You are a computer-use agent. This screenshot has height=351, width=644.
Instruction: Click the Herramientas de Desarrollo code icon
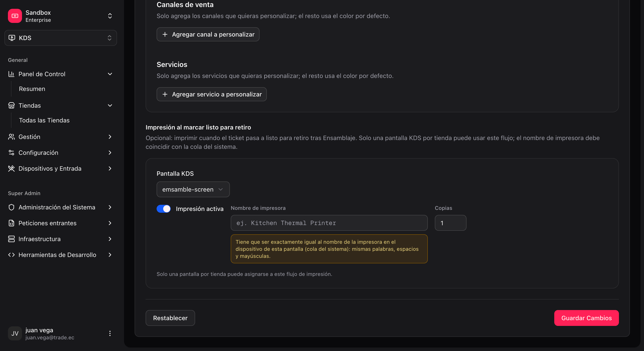(x=11, y=255)
